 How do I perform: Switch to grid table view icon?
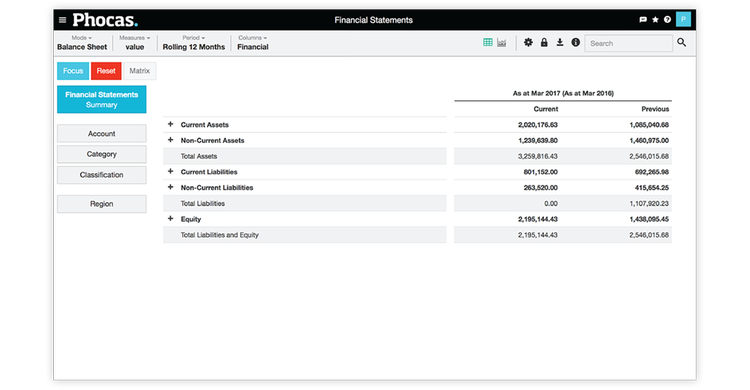click(x=487, y=43)
